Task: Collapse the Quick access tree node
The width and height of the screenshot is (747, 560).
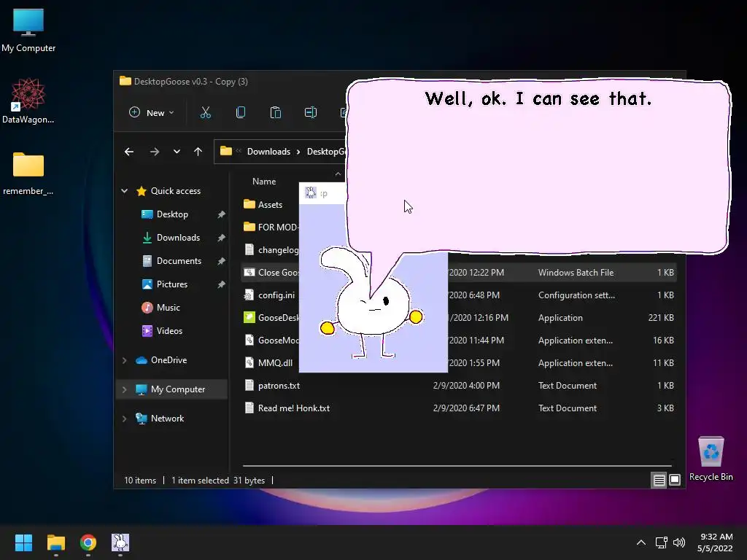Action: [x=124, y=191]
